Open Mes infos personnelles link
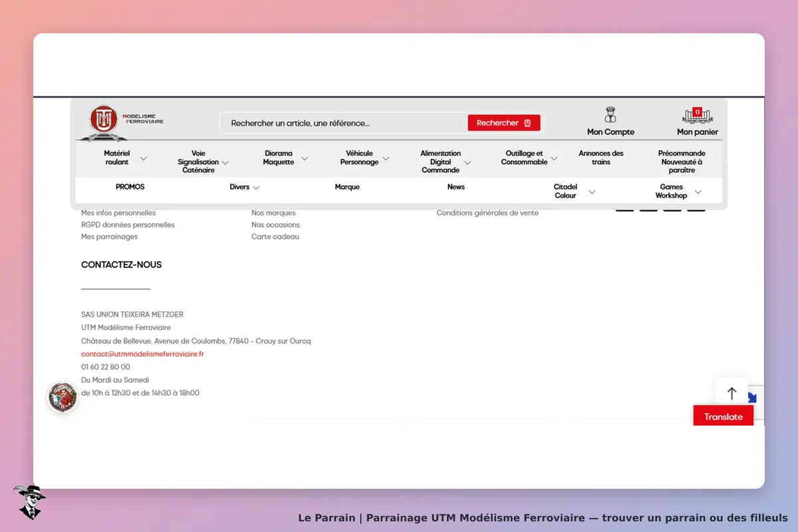Screen dimensions: 798x532 [118, 213]
